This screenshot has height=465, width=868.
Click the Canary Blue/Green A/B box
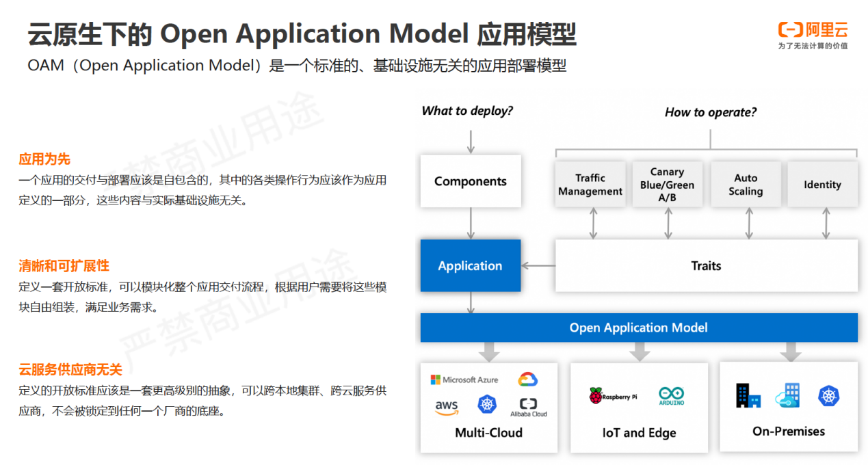tap(667, 185)
